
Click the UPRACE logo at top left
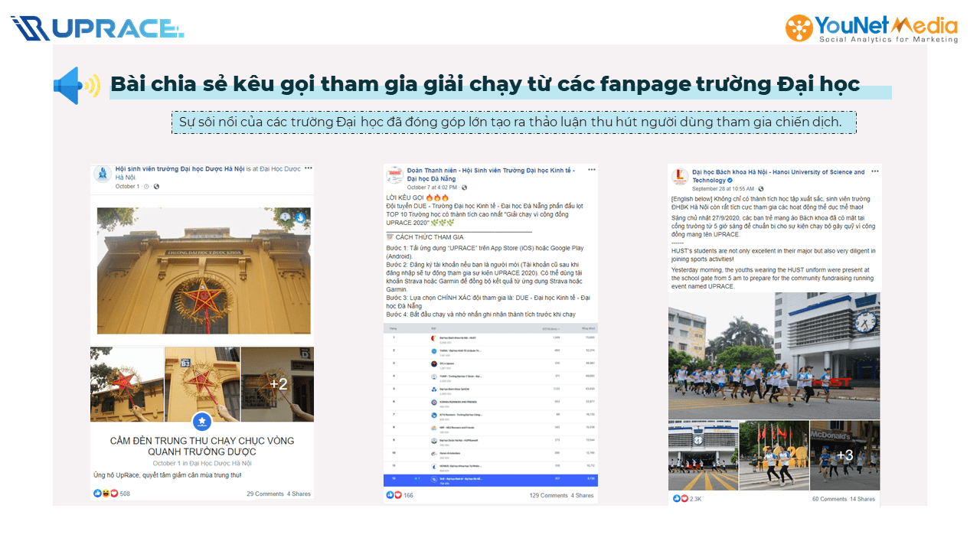[97, 28]
